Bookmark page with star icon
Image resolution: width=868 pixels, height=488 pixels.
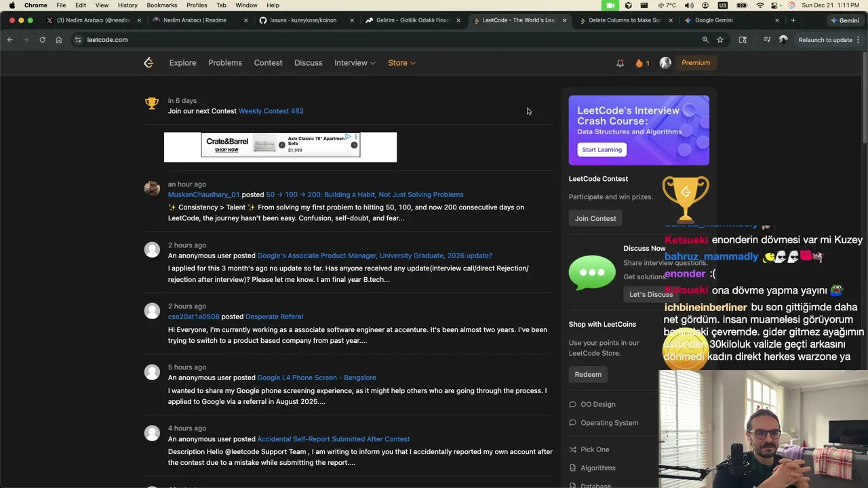click(720, 40)
